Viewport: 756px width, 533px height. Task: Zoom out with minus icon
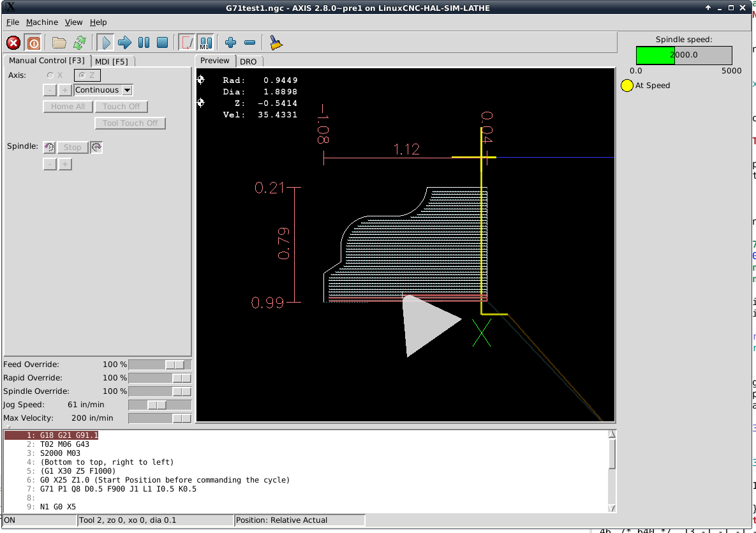click(x=249, y=43)
